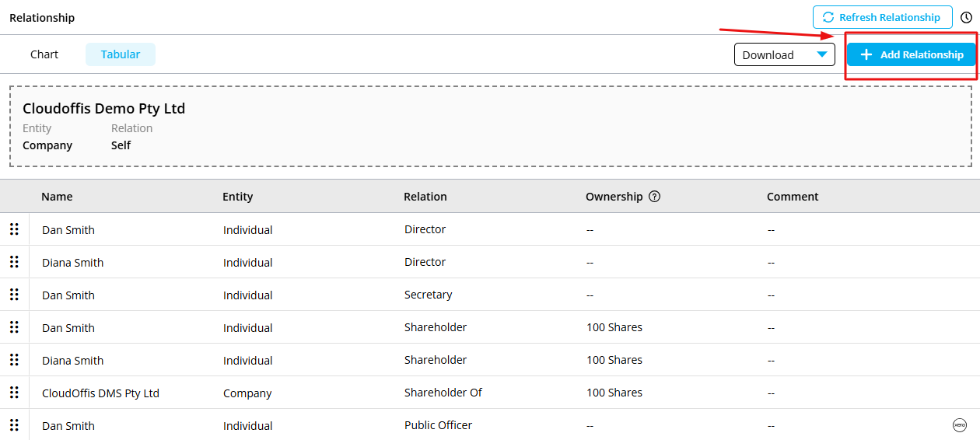Image resolution: width=980 pixels, height=440 pixels.
Task: Open the Download dropdown
Action: click(784, 54)
